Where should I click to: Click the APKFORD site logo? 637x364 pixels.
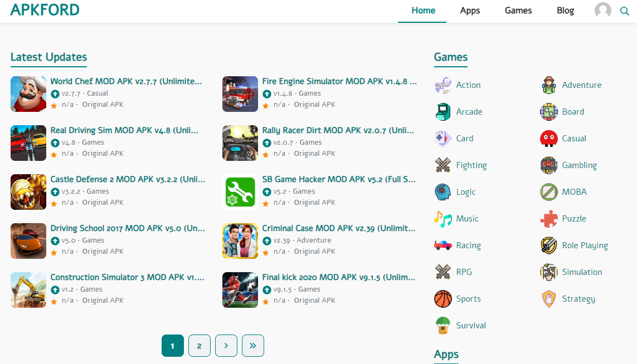tap(45, 9)
